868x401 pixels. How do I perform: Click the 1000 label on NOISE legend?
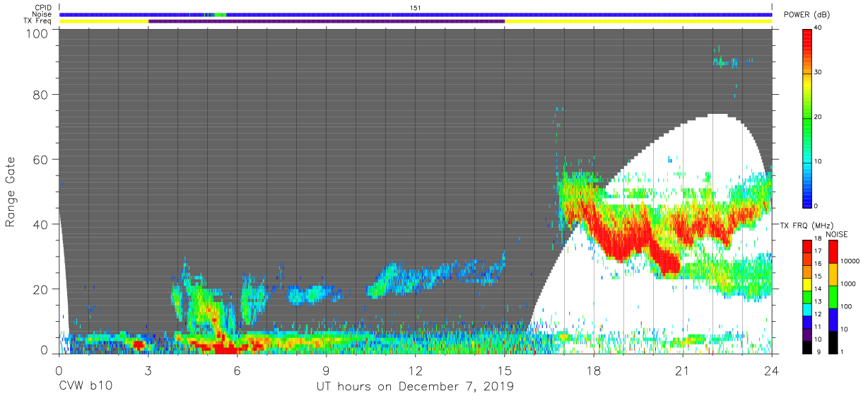pos(848,284)
